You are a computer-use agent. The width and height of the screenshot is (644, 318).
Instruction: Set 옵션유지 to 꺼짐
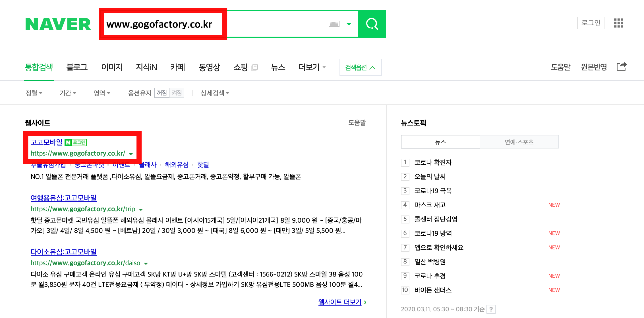[x=162, y=93]
